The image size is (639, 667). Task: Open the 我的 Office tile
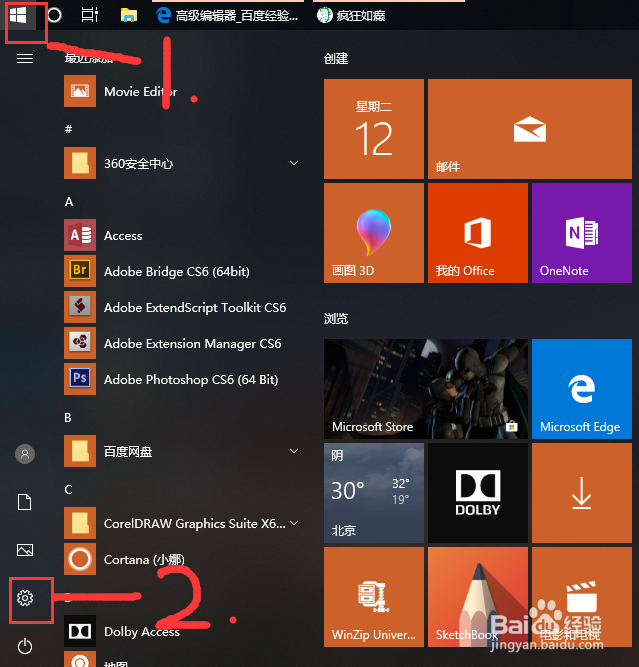(x=478, y=233)
